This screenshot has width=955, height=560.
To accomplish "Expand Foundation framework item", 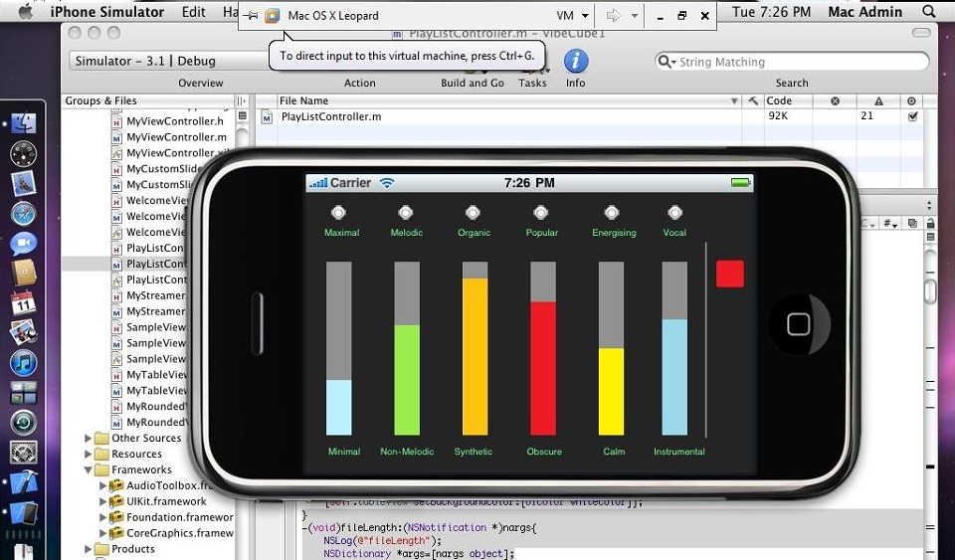I will [102, 517].
